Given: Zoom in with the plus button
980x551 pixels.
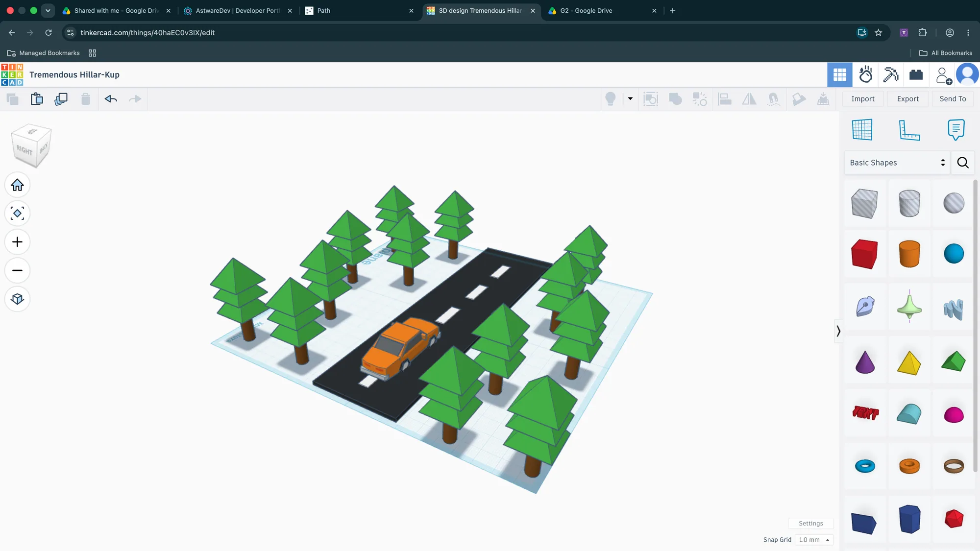Looking at the screenshot, I should pos(17,242).
